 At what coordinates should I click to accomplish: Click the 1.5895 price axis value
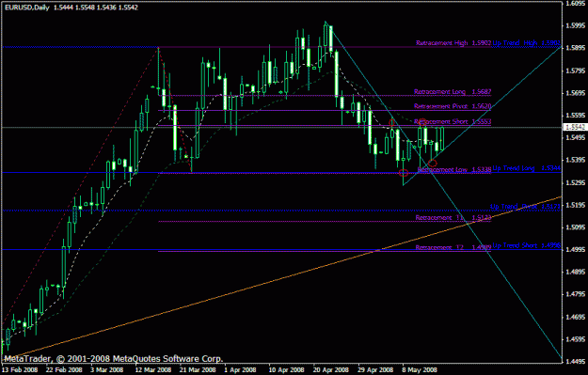(576, 48)
